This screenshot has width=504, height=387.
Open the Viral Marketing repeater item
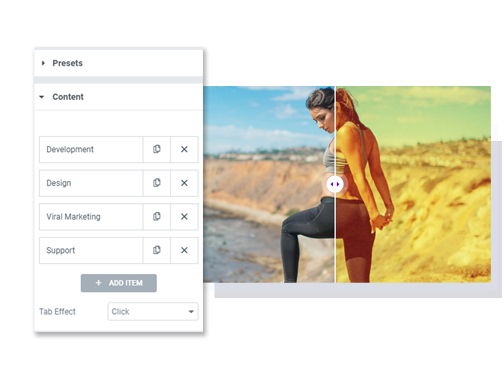click(91, 217)
